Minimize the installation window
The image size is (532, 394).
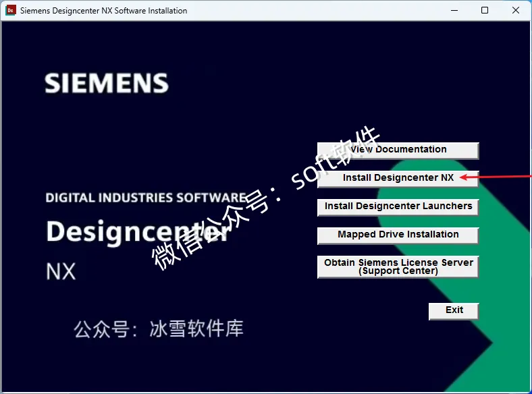click(454, 10)
